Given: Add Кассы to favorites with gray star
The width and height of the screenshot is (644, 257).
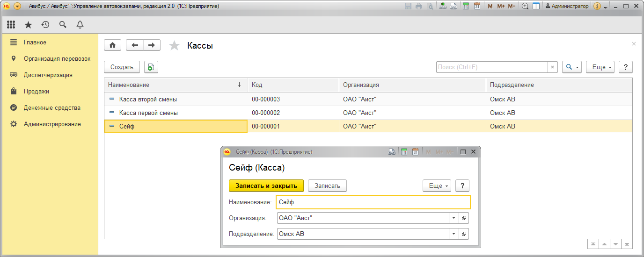Looking at the screenshot, I should pyautogui.click(x=174, y=45).
